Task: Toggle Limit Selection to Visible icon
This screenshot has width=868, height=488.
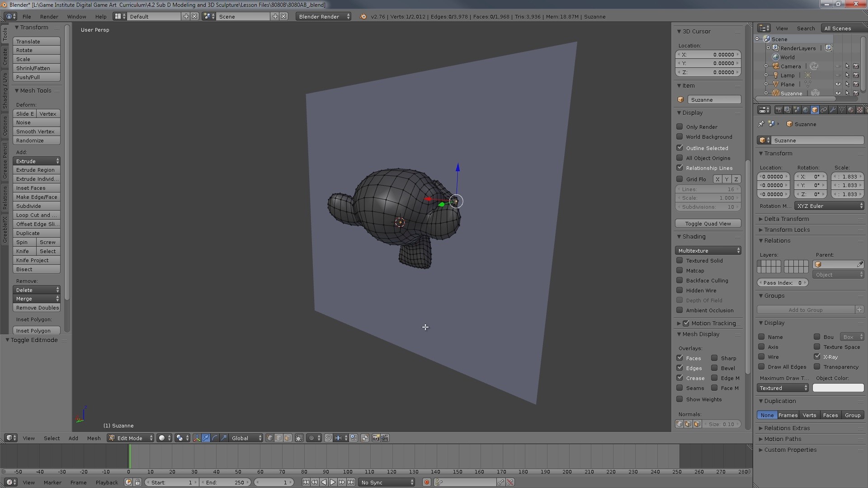Action: tap(299, 438)
